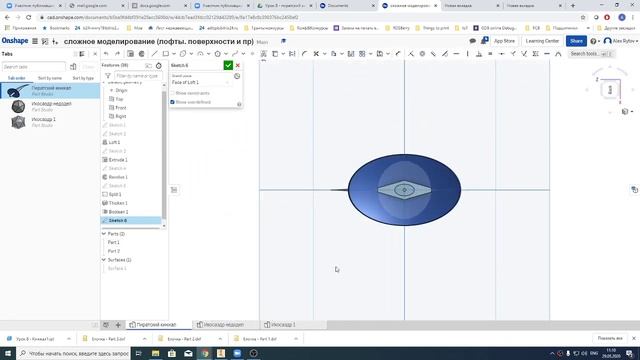Open the Spline tool dropdown arrow

pos(243,54)
